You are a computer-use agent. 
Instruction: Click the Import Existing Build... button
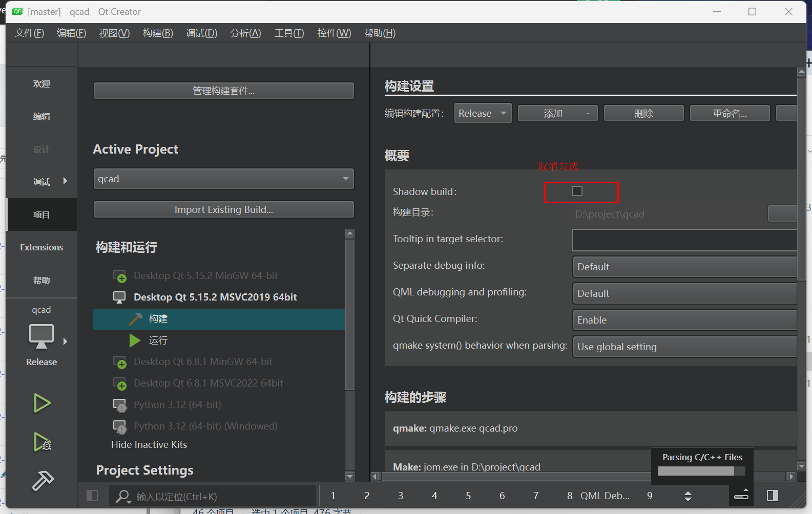pyautogui.click(x=223, y=210)
